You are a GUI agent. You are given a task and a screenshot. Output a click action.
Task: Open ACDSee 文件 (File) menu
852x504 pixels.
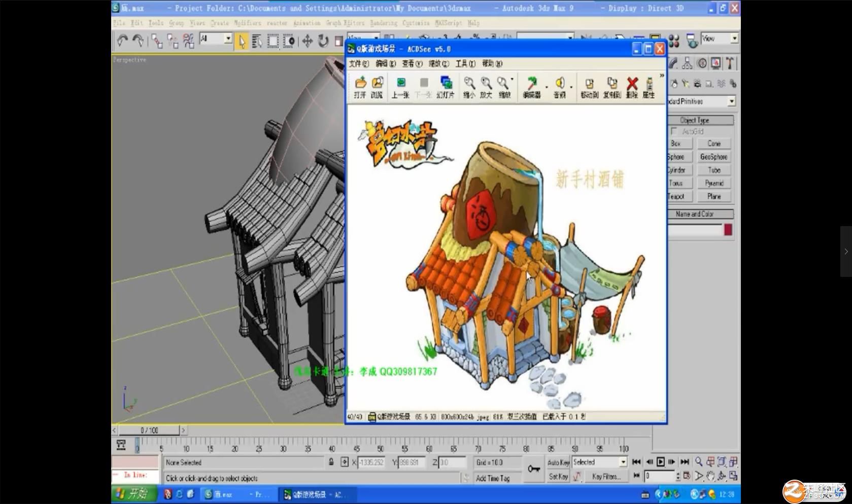point(359,63)
